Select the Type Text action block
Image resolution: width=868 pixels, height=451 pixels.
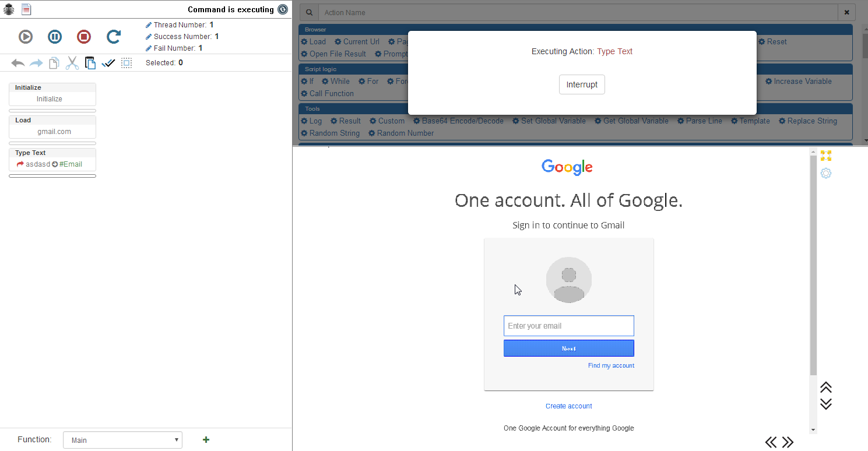pyautogui.click(x=52, y=159)
